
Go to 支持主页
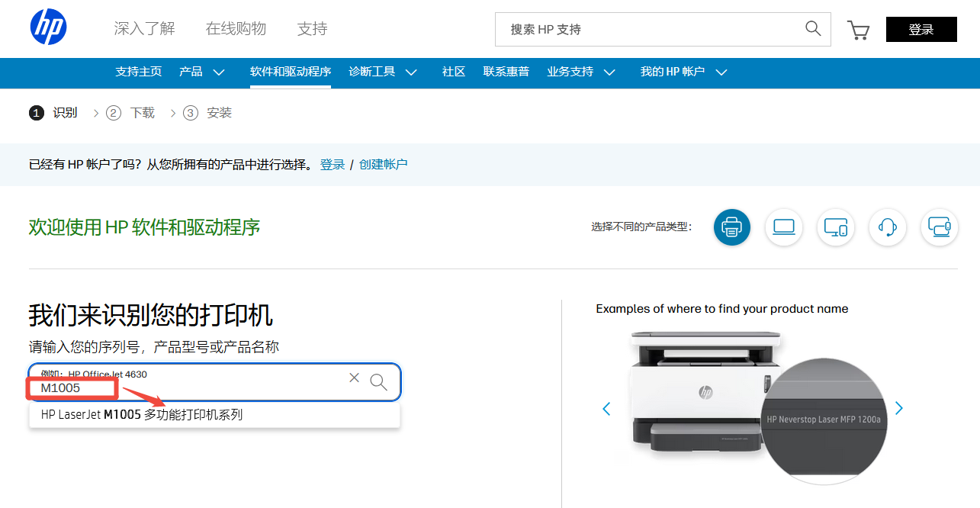pos(139,72)
